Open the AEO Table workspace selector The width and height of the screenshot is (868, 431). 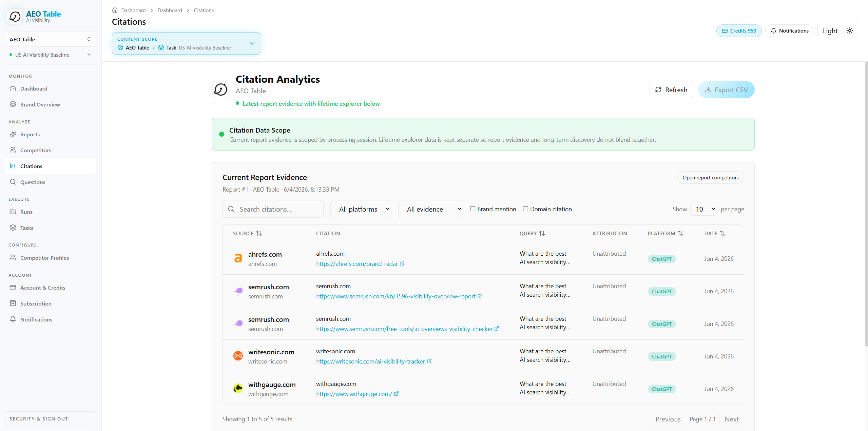tap(51, 39)
